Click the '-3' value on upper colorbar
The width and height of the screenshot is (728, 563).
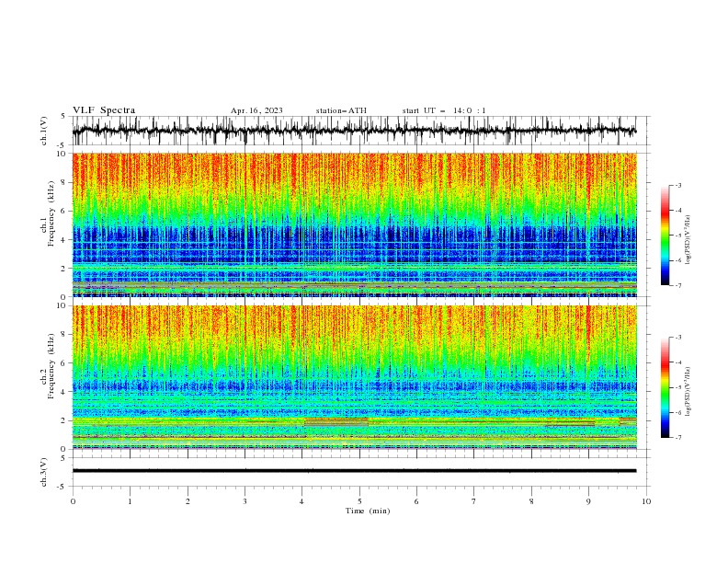[677, 185]
